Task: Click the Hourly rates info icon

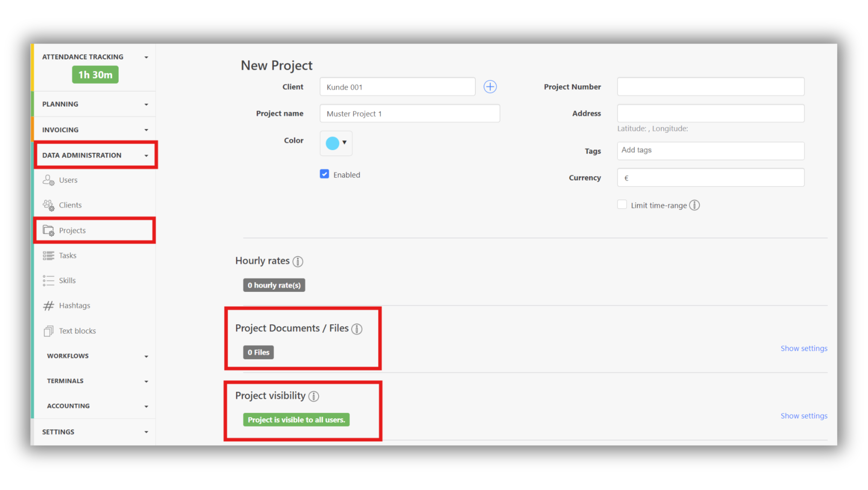Action: (298, 262)
